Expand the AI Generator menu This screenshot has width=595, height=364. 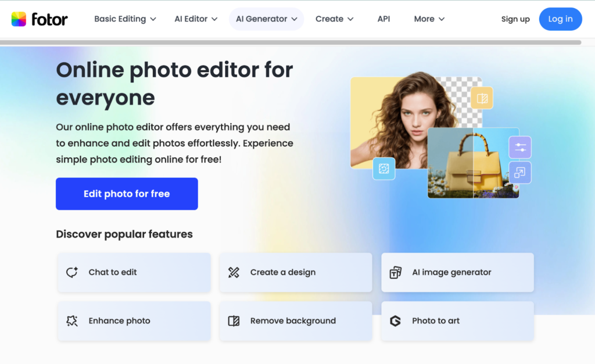pyautogui.click(x=266, y=19)
